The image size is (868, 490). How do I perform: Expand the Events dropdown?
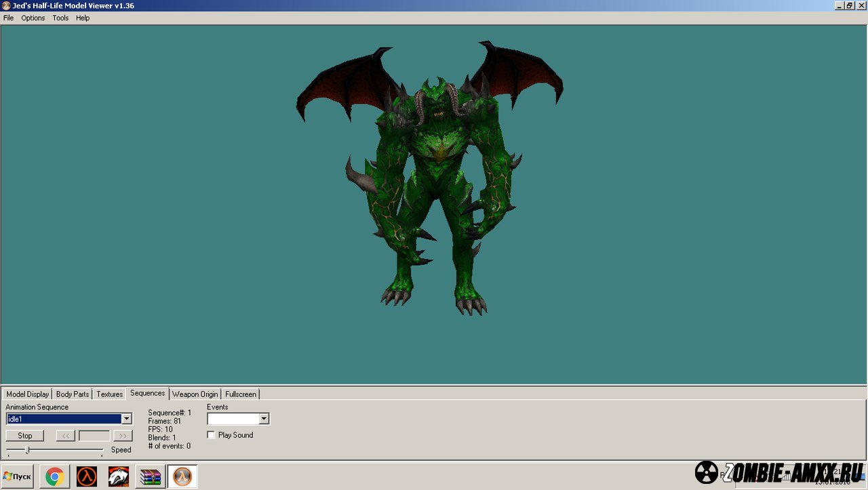pos(264,420)
